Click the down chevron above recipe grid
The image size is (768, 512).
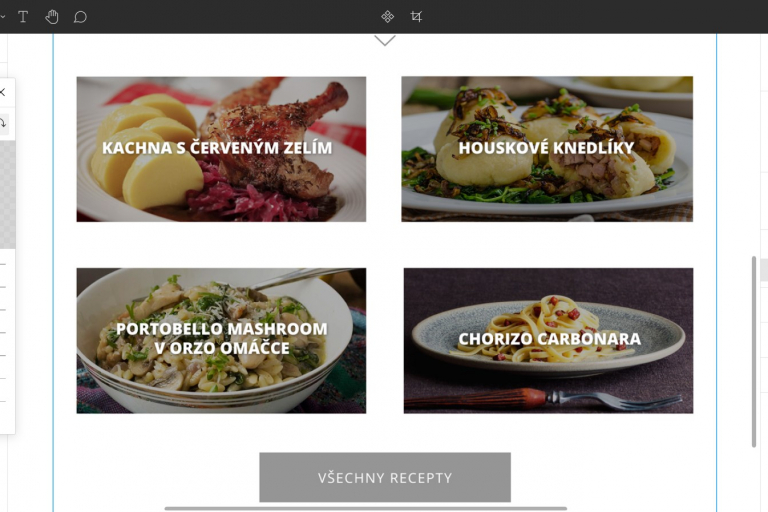coord(385,40)
